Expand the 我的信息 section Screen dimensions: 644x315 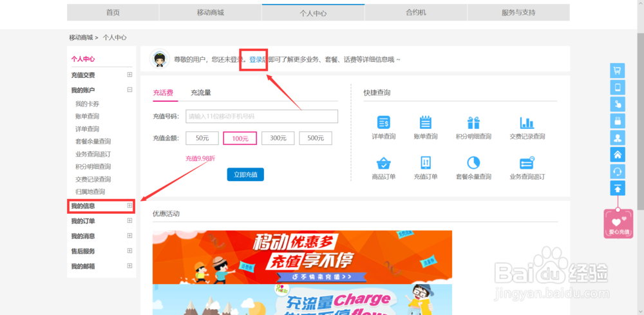click(130, 205)
